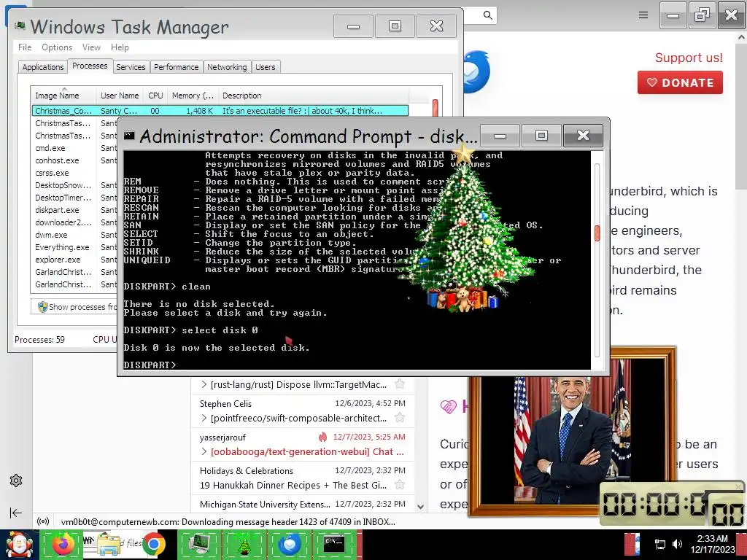The height and width of the screenshot is (560, 747).
Task: Open the Christmas tree taskbar item
Action: pos(244,544)
